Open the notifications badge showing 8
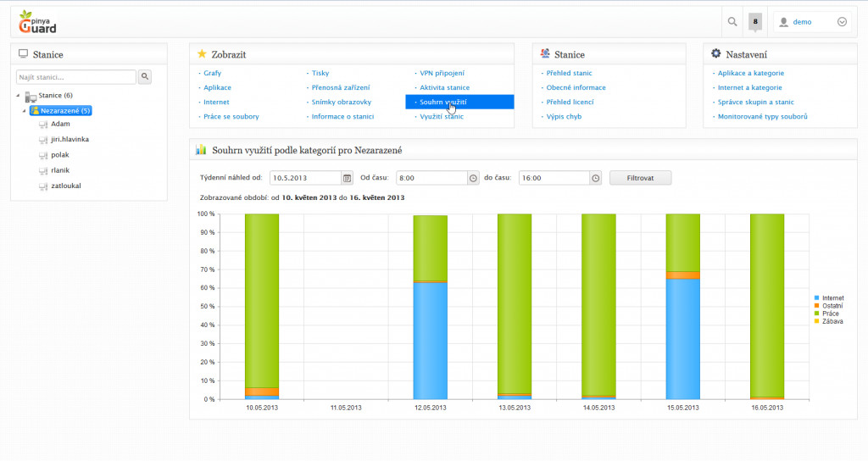Screen dimensions: 868x461 755,21
